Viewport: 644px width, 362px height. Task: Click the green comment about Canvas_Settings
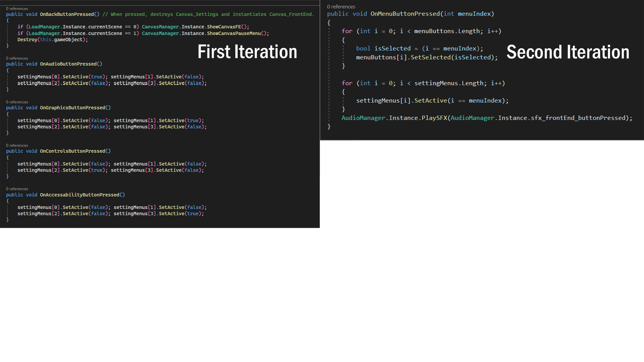click(x=208, y=14)
